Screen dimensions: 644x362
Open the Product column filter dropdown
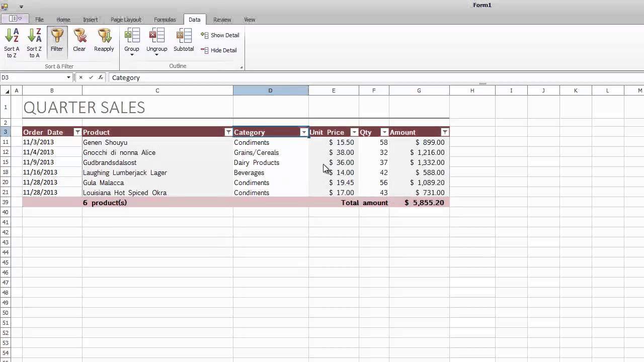228,132
